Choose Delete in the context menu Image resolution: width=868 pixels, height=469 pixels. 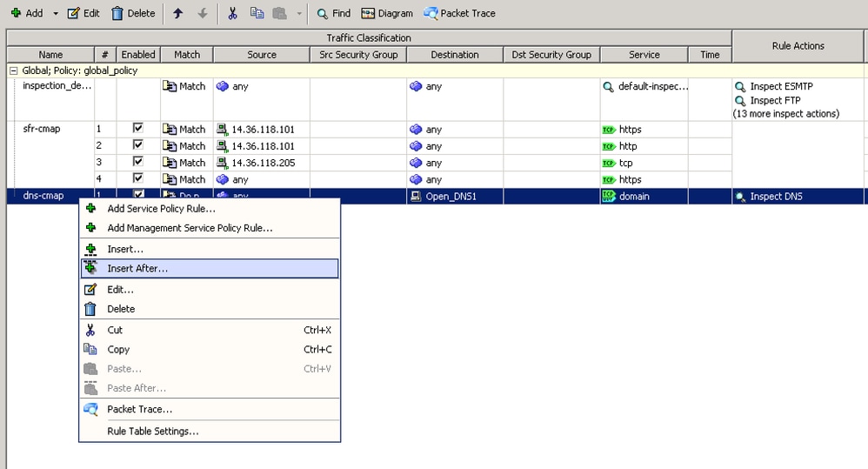(210, 309)
